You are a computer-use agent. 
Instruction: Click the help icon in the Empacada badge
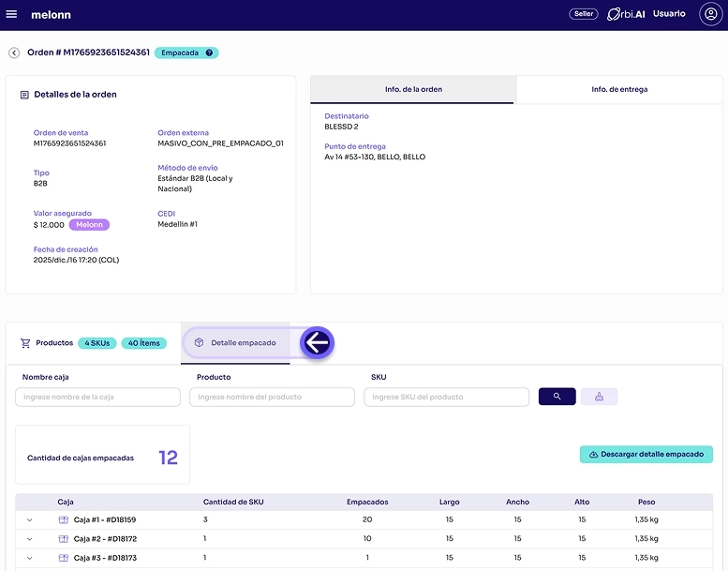point(209,53)
